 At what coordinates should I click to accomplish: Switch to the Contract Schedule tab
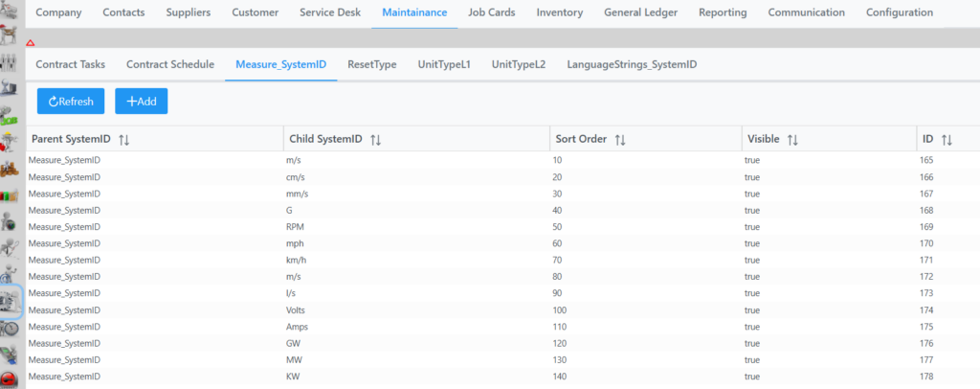pos(170,65)
